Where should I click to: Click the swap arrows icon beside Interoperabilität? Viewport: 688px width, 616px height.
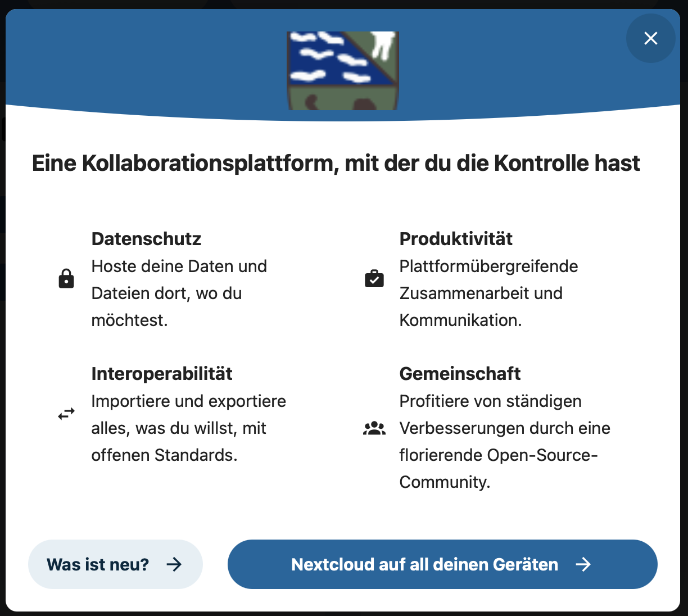[66, 414]
